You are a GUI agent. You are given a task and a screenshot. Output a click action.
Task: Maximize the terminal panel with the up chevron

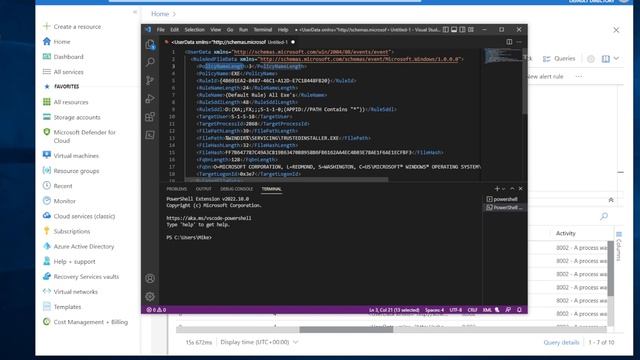[512, 189]
